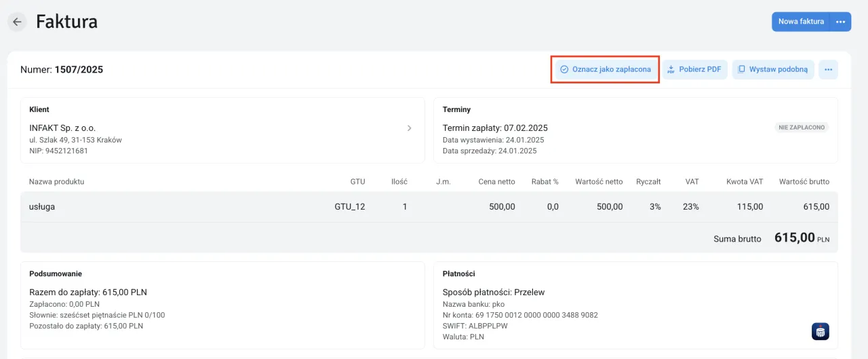Click the GTU_12 cell in product row
Image resolution: width=868 pixels, height=359 pixels.
click(x=349, y=206)
